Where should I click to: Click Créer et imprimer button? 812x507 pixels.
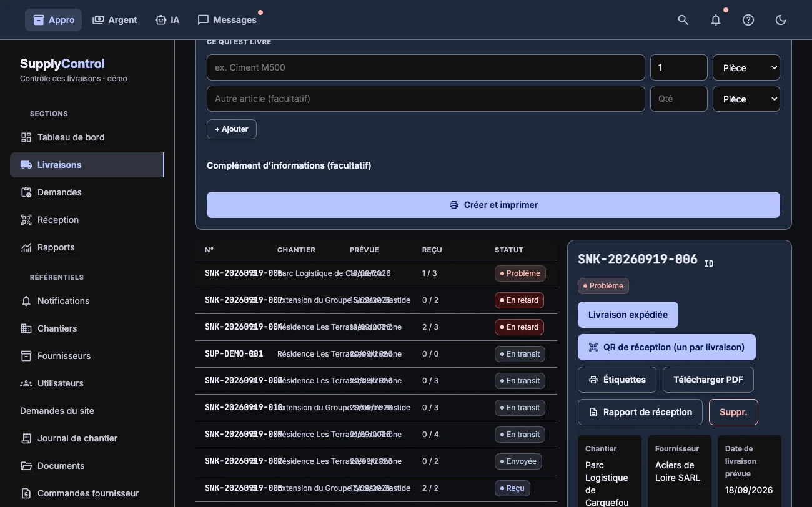[493, 205]
